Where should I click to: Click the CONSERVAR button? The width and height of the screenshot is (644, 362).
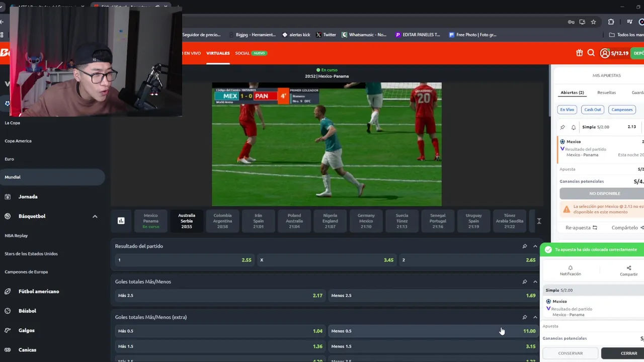click(570, 353)
